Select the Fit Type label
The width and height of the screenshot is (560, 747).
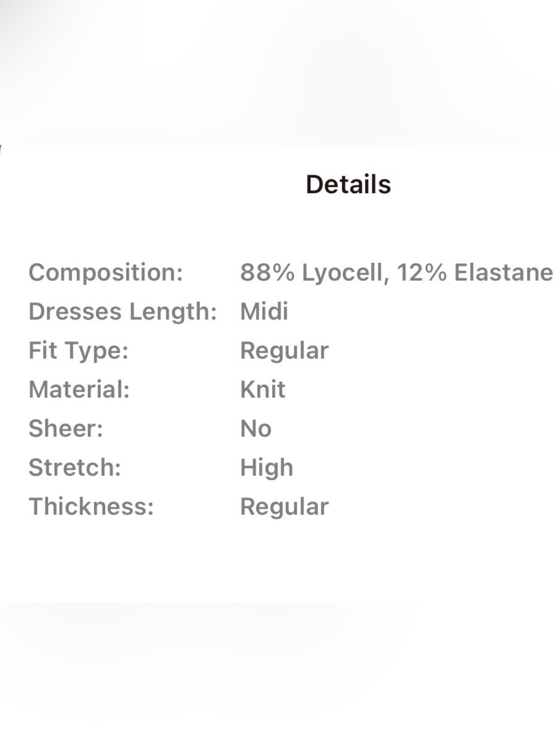(x=78, y=351)
